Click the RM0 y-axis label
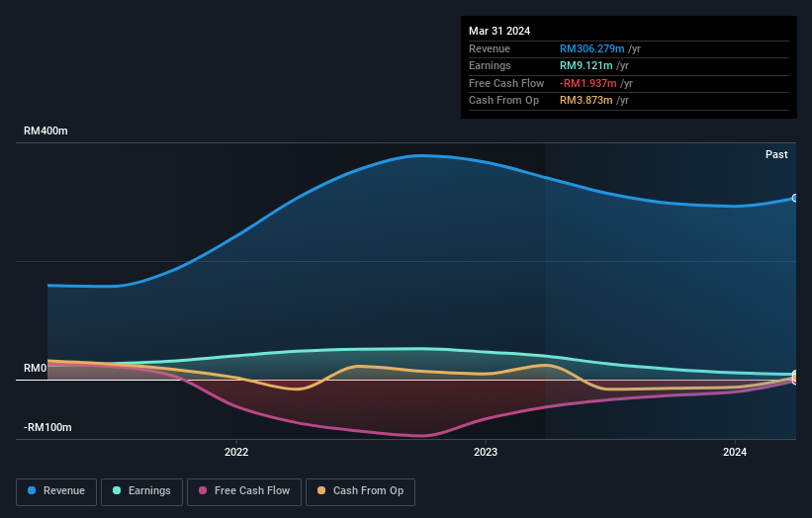This screenshot has width=812, height=518. point(36,368)
